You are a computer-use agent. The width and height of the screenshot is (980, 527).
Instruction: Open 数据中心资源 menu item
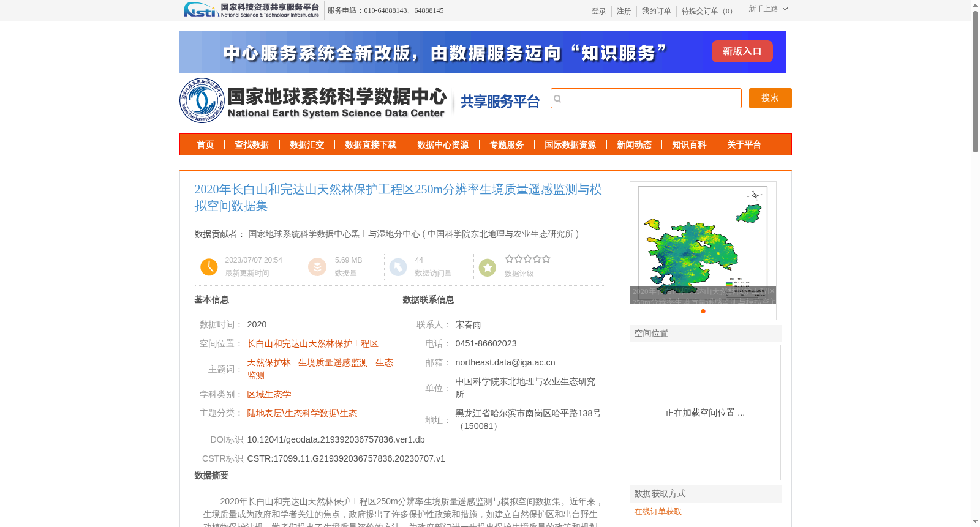443,145
